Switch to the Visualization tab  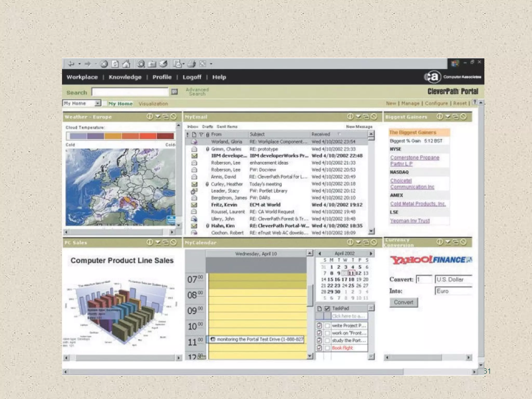[x=153, y=104]
